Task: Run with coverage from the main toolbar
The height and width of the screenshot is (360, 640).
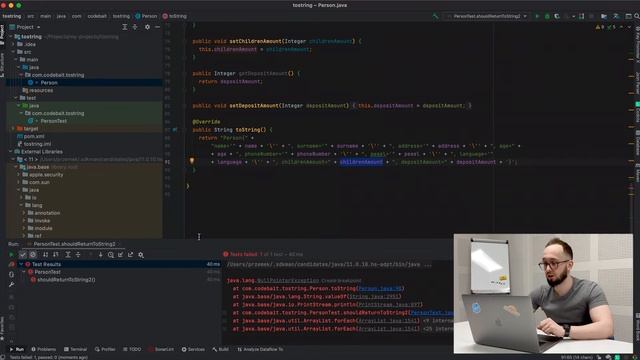Action: 557,16
